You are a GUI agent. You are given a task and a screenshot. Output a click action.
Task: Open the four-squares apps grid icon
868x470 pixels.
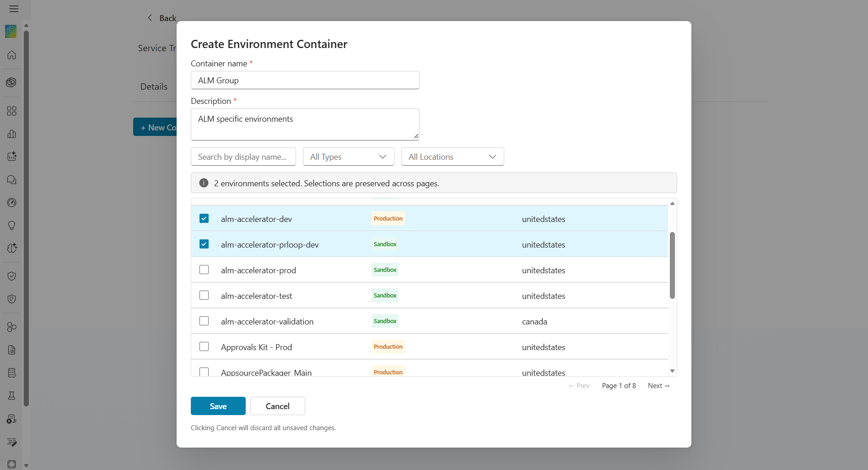coord(12,111)
